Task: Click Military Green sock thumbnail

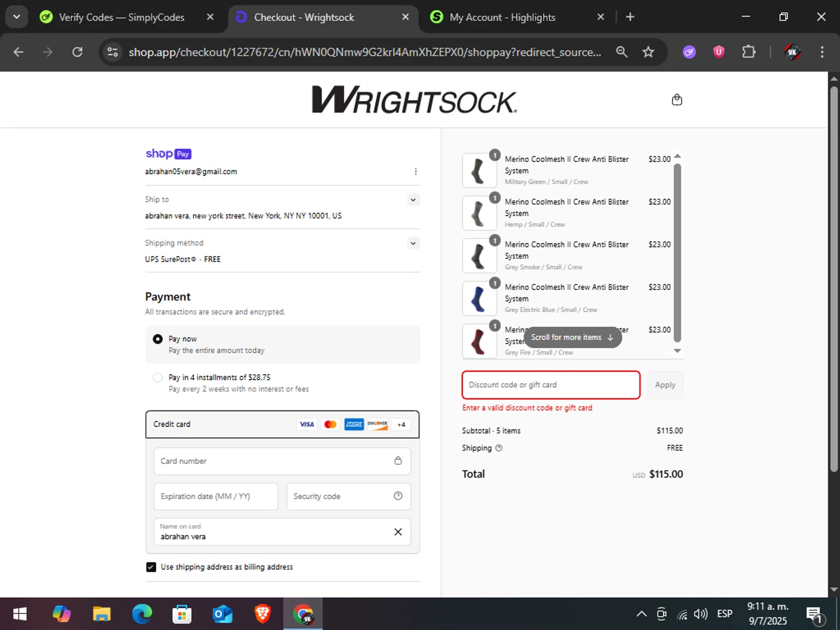Action: (479, 170)
